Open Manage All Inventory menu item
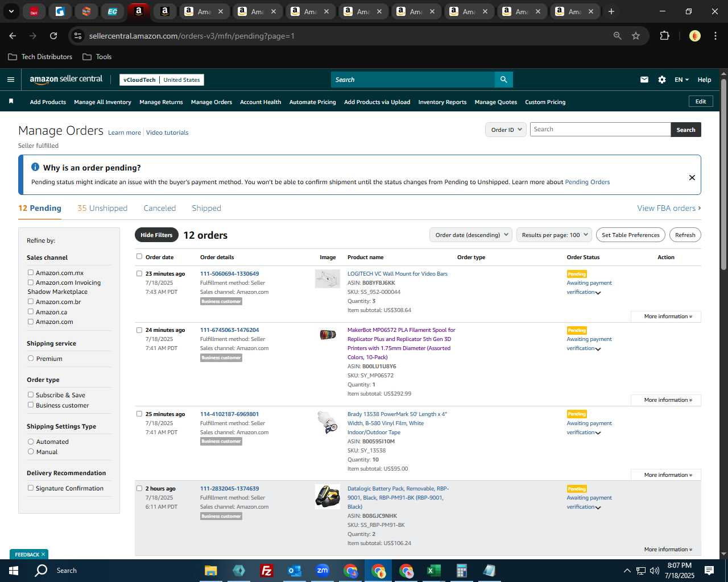Screen dimensions: 728x582 pyautogui.click(x=102, y=102)
